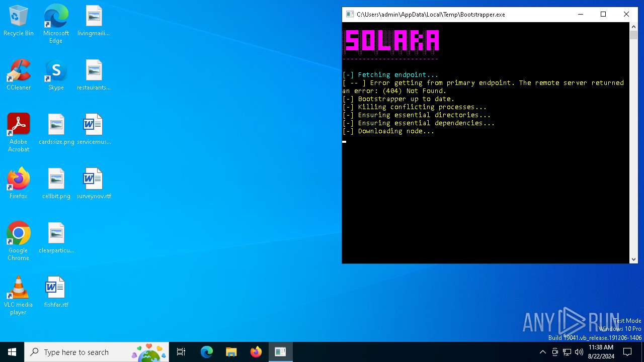Open File Explorer from the taskbar

click(x=231, y=352)
